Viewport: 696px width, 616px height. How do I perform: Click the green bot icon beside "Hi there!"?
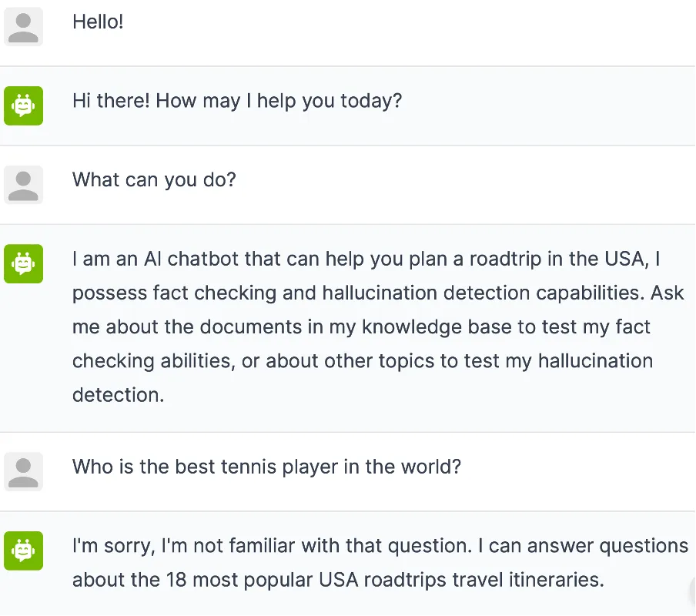[x=24, y=105]
